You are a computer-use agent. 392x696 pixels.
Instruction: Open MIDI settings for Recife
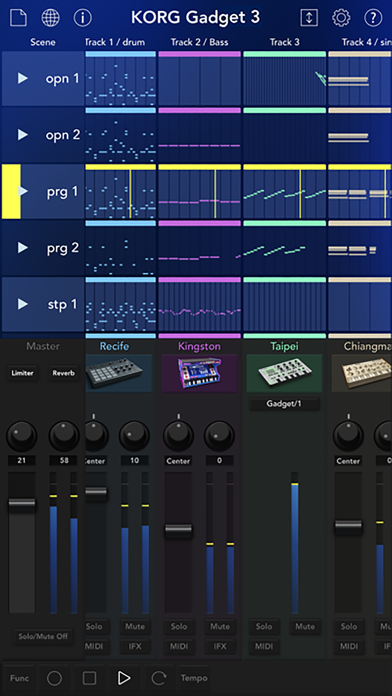[95, 646]
